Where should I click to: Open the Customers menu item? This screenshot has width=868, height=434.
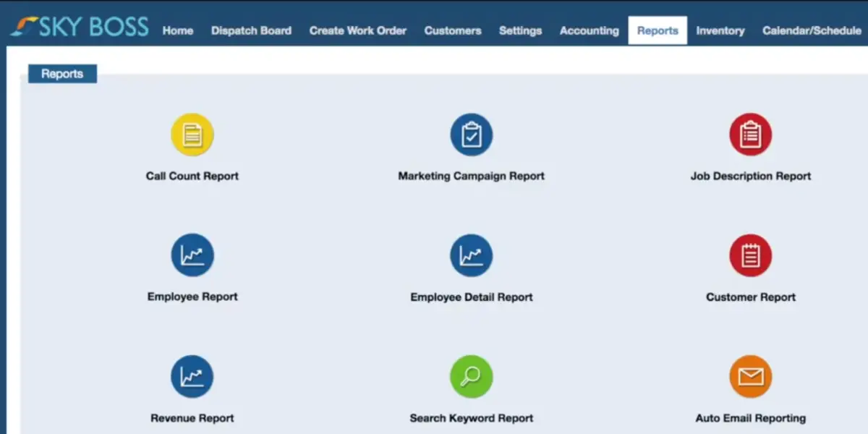[453, 30]
